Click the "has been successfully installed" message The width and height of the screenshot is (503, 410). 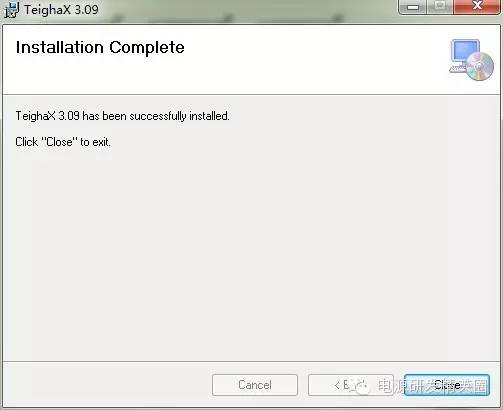coord(156,116)
